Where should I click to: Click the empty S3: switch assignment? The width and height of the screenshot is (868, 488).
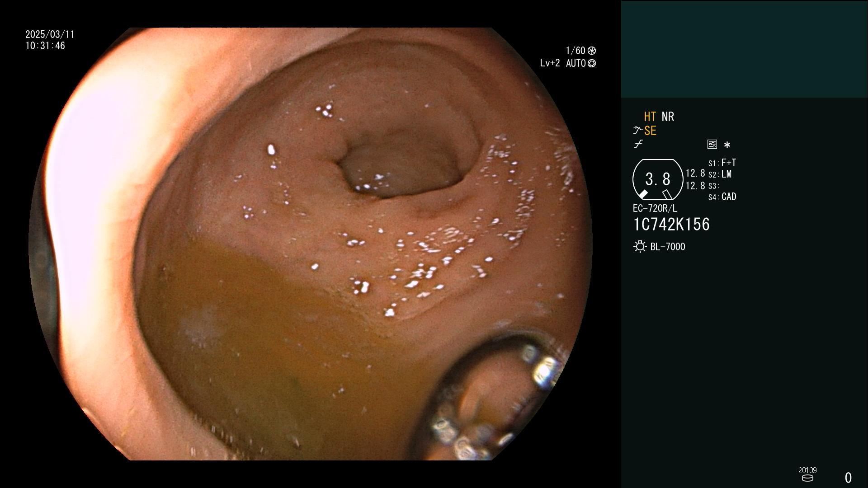(x=713, y=186)
